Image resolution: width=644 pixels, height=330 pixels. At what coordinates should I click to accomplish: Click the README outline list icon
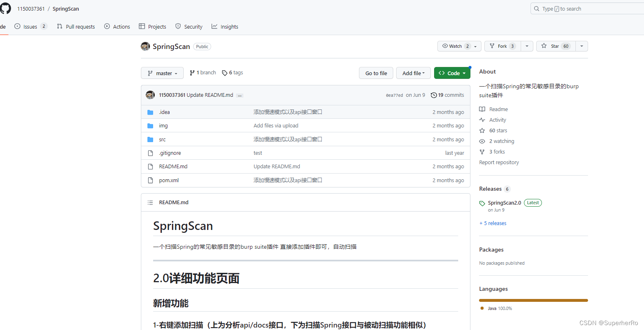(x=150, y=203)
